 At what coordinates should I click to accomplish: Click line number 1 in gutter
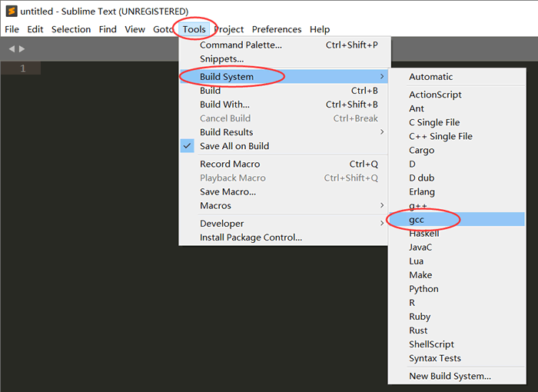[x=23, y=68]
